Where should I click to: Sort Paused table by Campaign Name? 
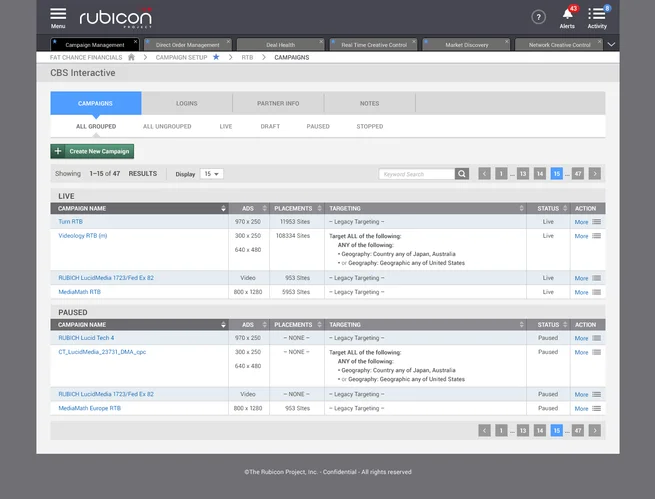223,324
